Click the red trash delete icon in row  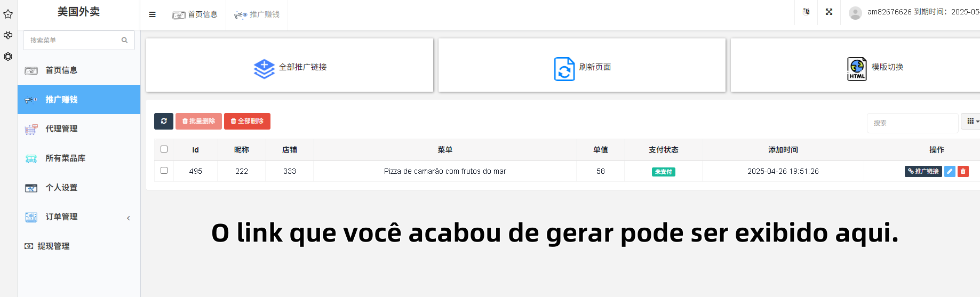click(963, 171)
